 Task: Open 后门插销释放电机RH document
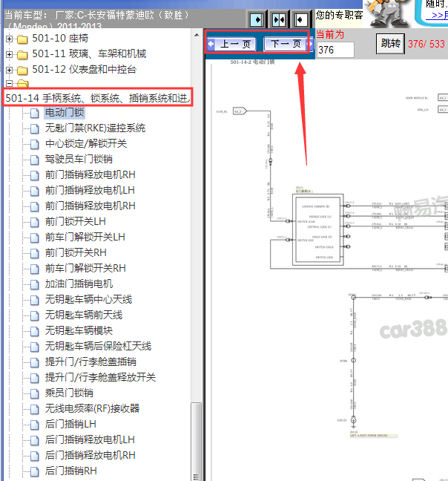coord(90,455)
